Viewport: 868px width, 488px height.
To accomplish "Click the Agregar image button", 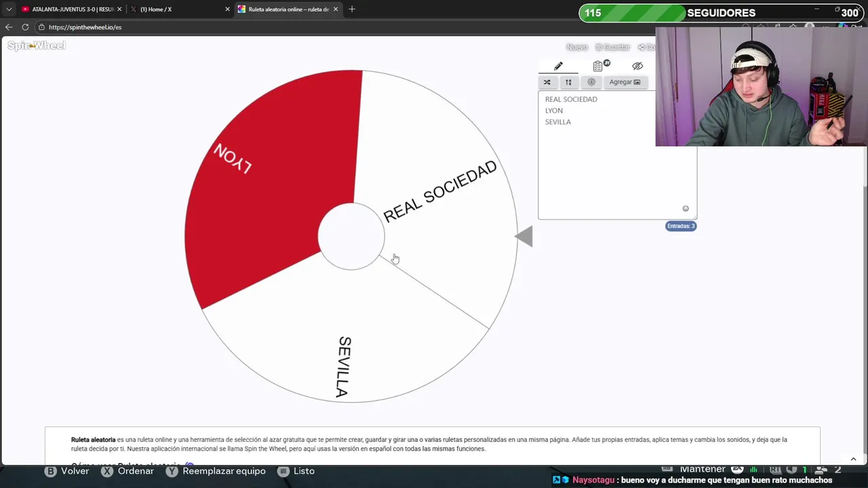I will coord(625,82).
